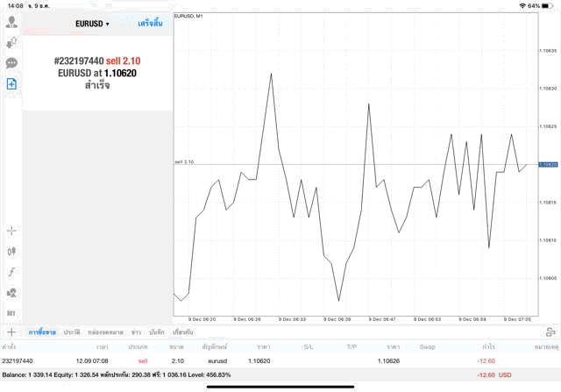The image size is (561, 392).
Task: Switch to the ข่าว (News) tab
Action: pyautogui.click(x=136, y=332)
